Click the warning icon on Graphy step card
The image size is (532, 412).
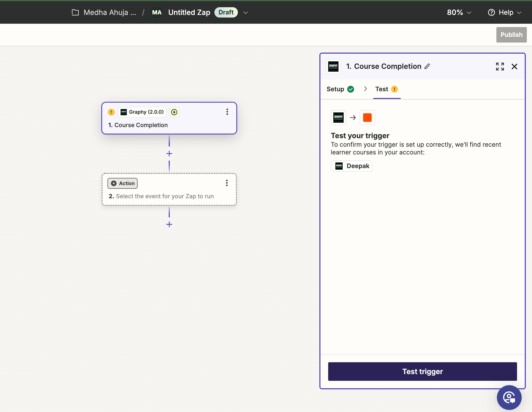pyautogui.click(x=111, y=112)
